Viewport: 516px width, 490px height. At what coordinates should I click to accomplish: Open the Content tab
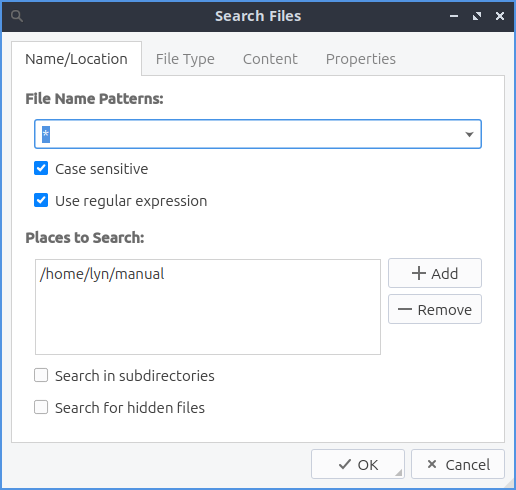point(270,59)
